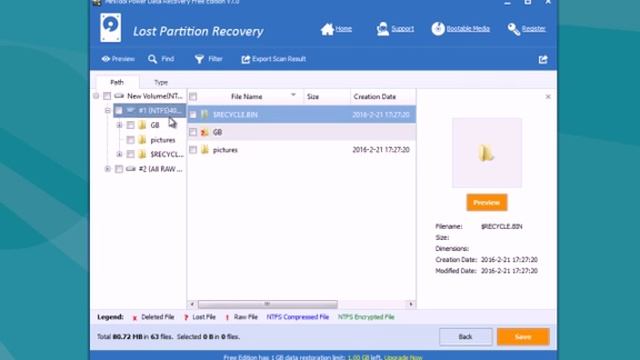Image resolution: width=640 pixels, height=360 pixels.
Task: Click the pictures folder icon in file list
Action: click(204, 150)
